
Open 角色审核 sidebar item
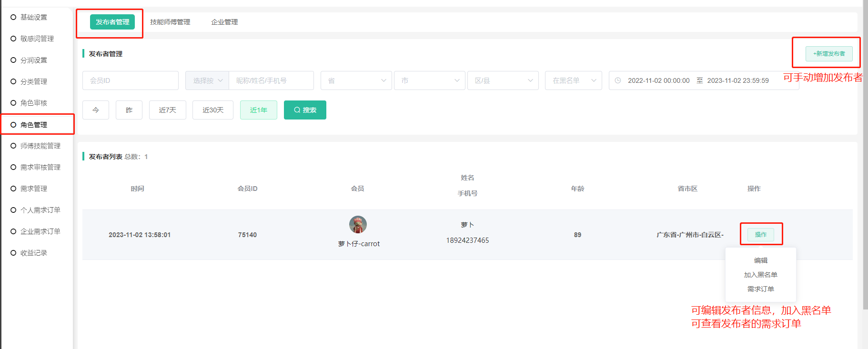click(33, 103)
